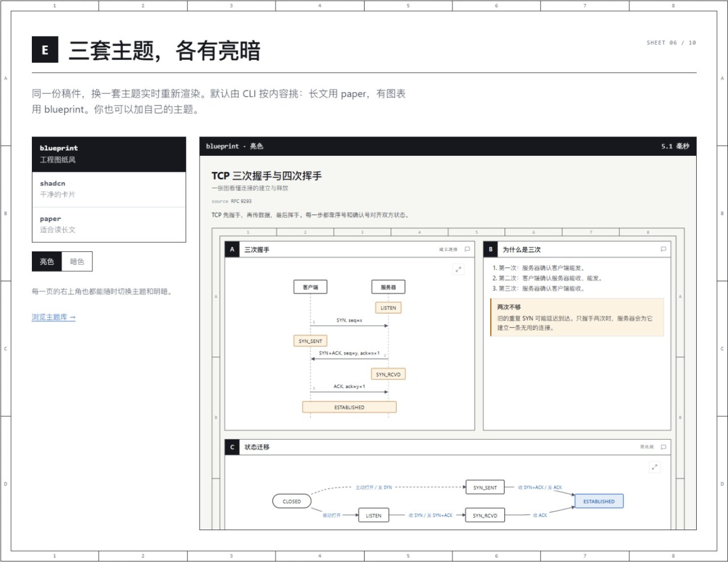Click the SYN_RCVD node in state diagram
Screen dimensions: 728x562
pos(485,515)
